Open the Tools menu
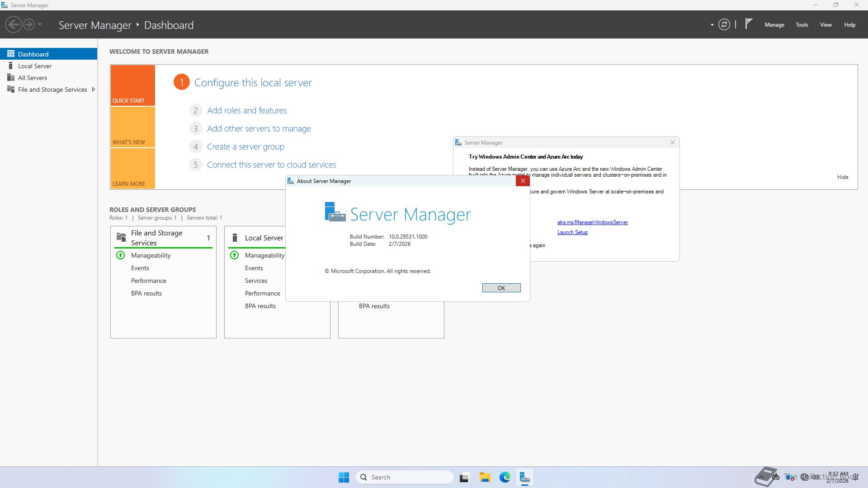Image resolution: width=868 pixels, height=488 pixels. point(802,25)
